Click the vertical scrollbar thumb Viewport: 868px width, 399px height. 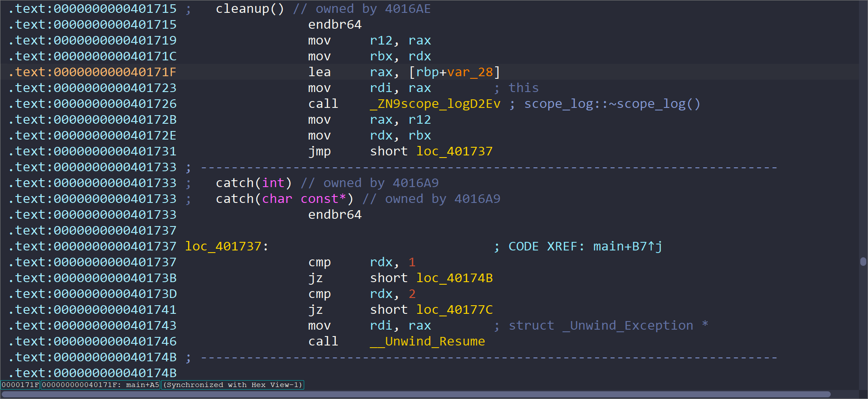[863, 261]
